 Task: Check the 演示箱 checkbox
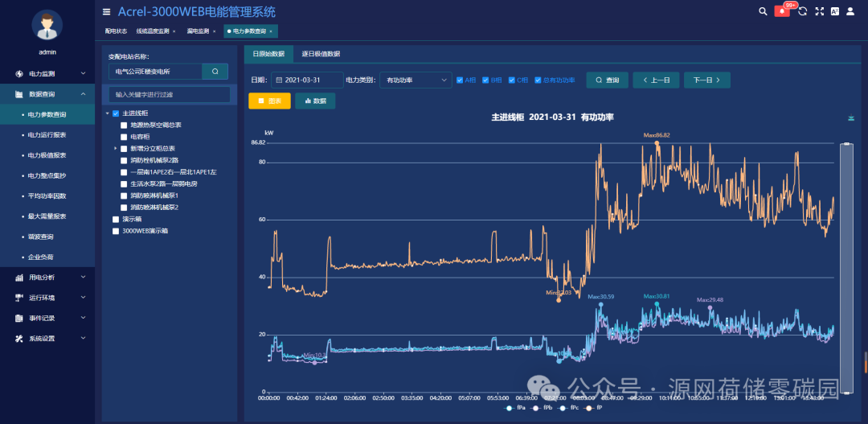[x=116, y=220]
